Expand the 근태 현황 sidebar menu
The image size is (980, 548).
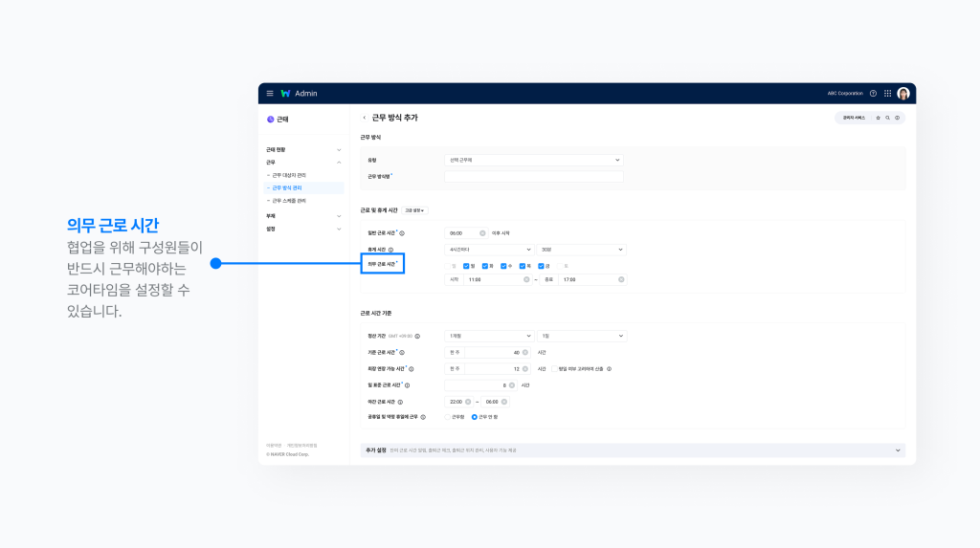(338, 150)
